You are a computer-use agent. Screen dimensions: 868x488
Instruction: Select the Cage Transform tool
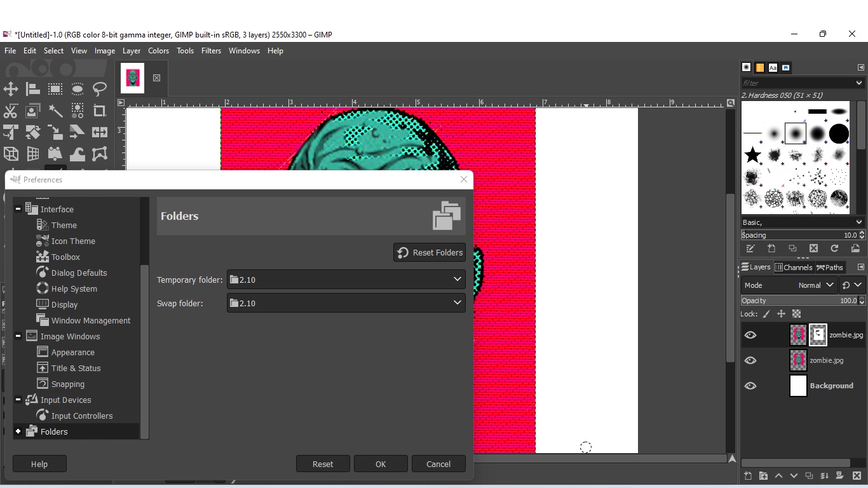100,154
